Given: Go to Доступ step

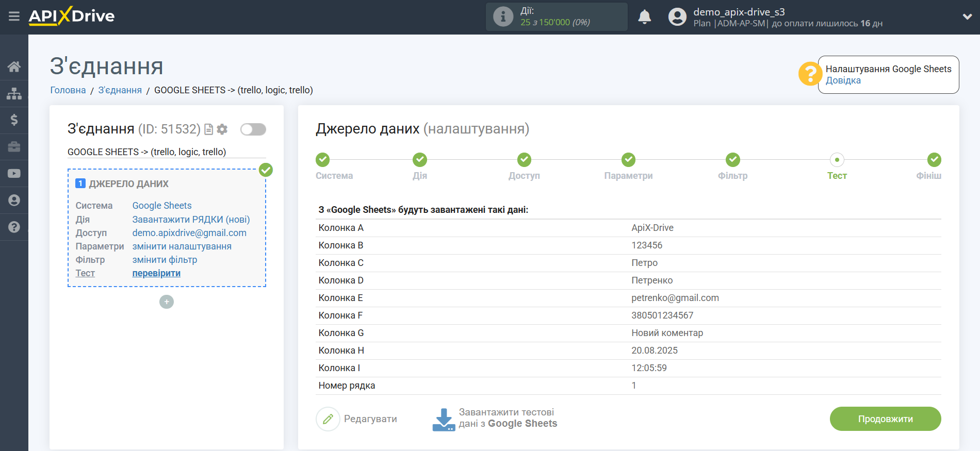Looking at the screenshot, I should (x=524, y=160).
